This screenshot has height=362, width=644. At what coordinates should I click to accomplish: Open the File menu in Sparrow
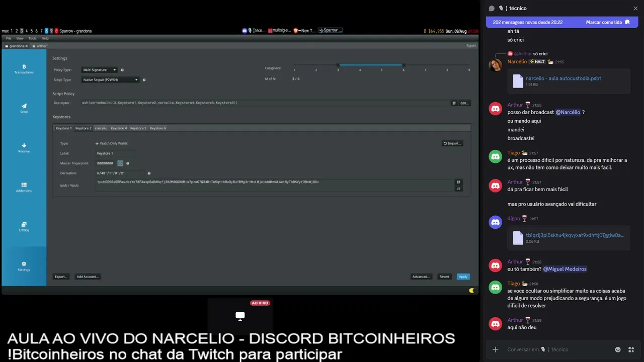[x=9, y=38]
